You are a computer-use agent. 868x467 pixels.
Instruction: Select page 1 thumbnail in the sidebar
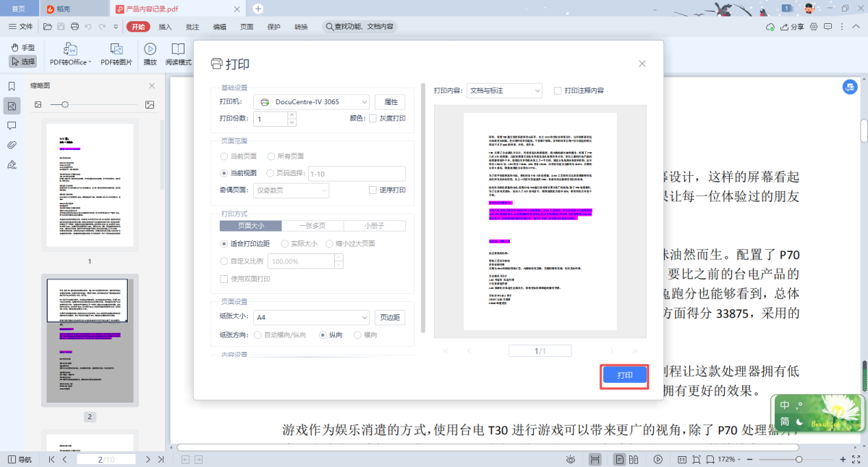click(x=90, y=184)
